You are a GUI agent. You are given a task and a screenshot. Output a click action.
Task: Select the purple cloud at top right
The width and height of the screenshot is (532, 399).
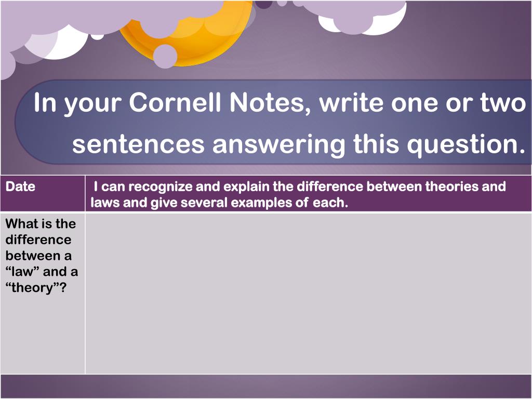353,14
